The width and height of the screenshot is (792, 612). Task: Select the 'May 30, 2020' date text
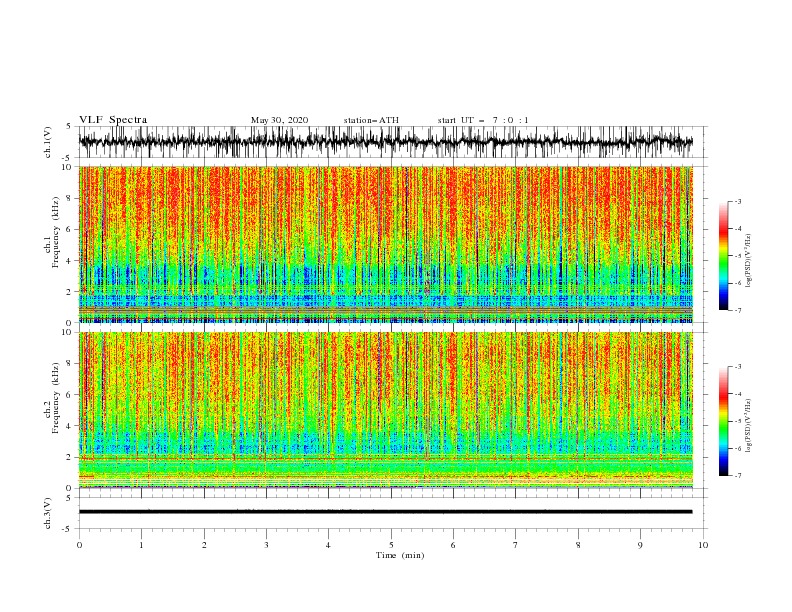pyautogui.click(x=279, y=120)
